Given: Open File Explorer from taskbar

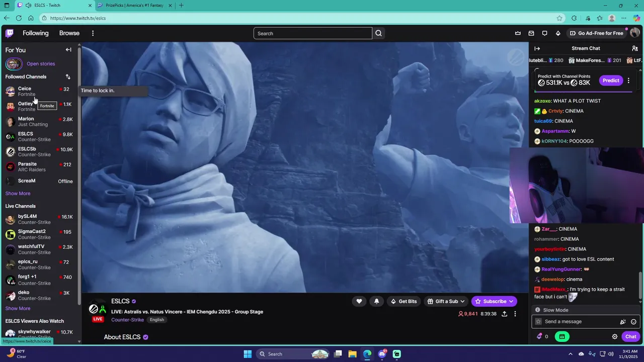Looking at the screenshot, I should (353, 354).
